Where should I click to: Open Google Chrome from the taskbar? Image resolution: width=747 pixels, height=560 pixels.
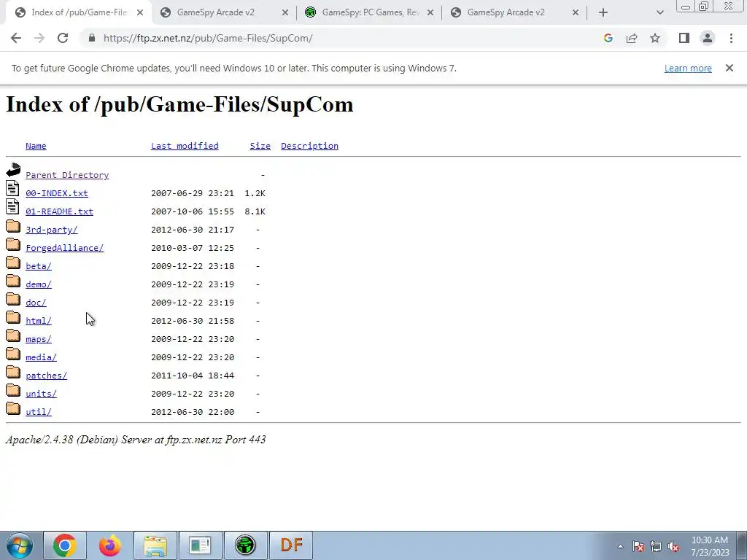pyautogui.click(x=65, y=545)
